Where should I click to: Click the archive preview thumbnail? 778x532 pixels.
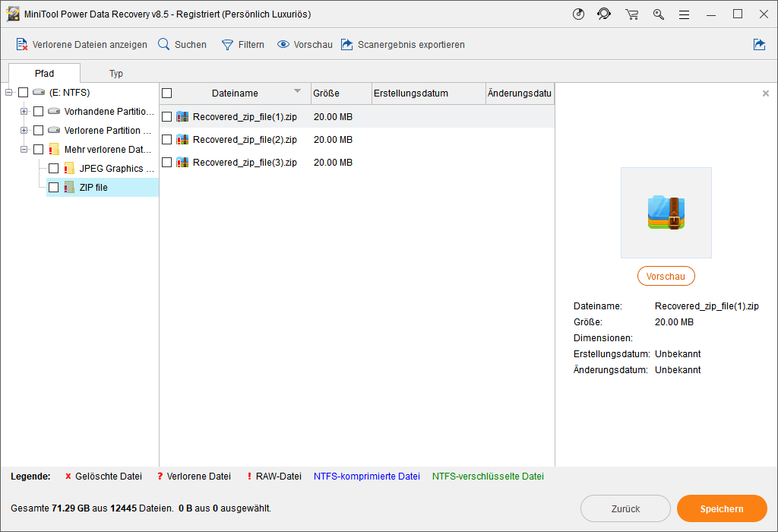[x=666, y=212]
